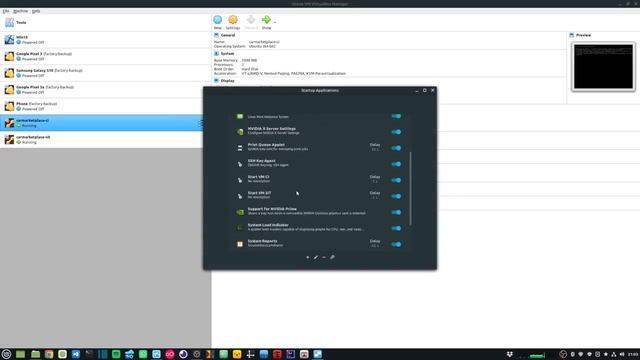
Task: Click System Reports row icon
Action: point(240,244)
